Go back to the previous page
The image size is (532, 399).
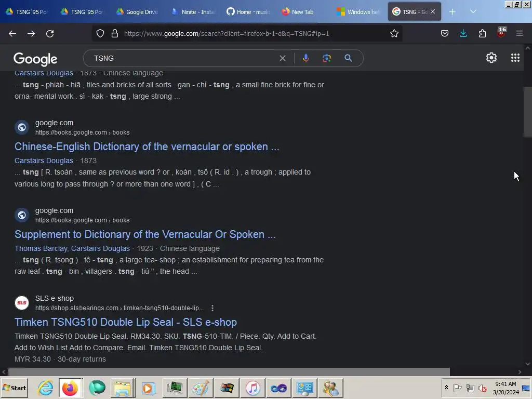[x=12, y=34]
